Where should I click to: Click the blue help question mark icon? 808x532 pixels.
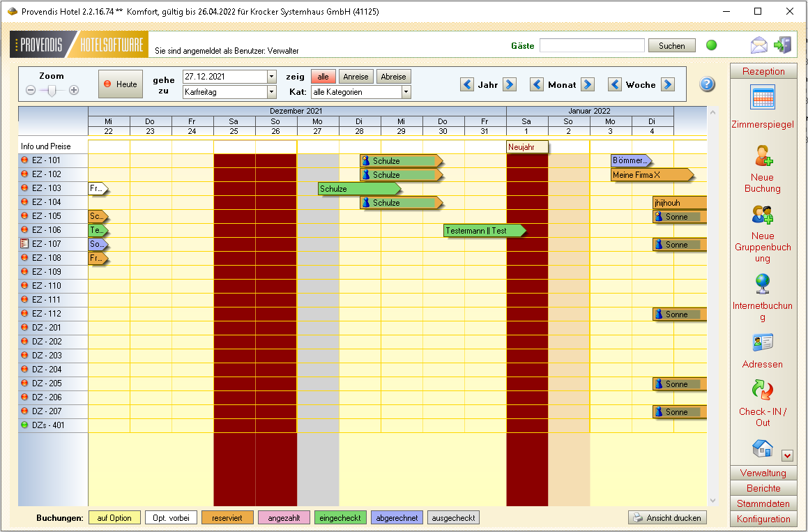(708, 84)
